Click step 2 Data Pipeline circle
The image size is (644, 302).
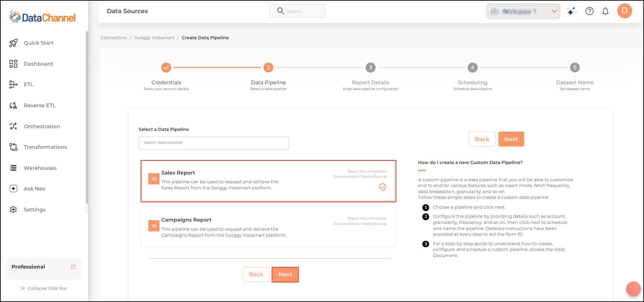point(268,68)
